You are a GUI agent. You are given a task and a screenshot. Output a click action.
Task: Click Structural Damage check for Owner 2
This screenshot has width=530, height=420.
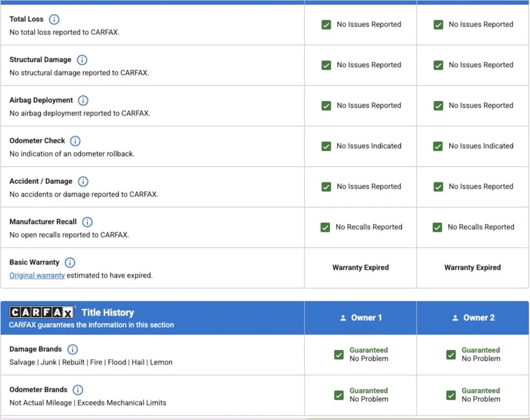438,65
